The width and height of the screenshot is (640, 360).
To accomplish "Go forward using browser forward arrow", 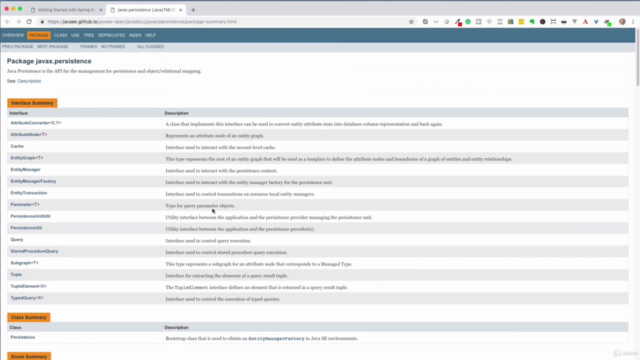I will point(18,22).
